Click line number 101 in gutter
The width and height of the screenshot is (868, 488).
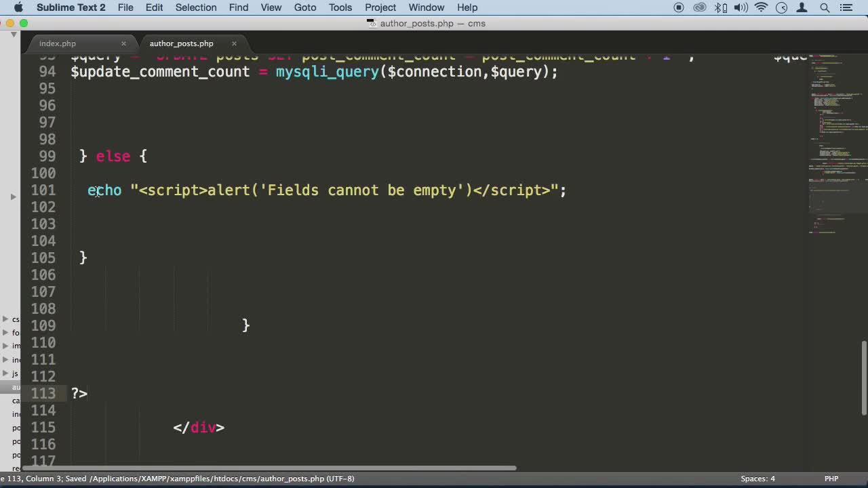click(x=44, y=190)
